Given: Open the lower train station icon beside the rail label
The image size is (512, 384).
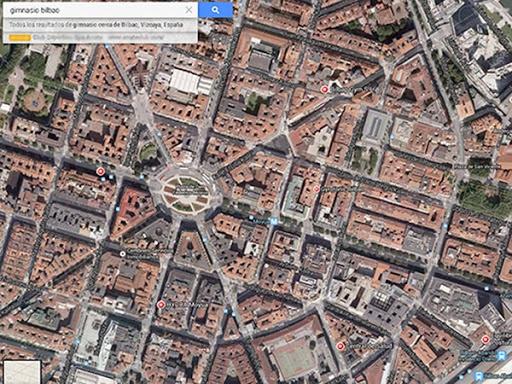Looking at the screenshot, I should click(x=480, y=376).
